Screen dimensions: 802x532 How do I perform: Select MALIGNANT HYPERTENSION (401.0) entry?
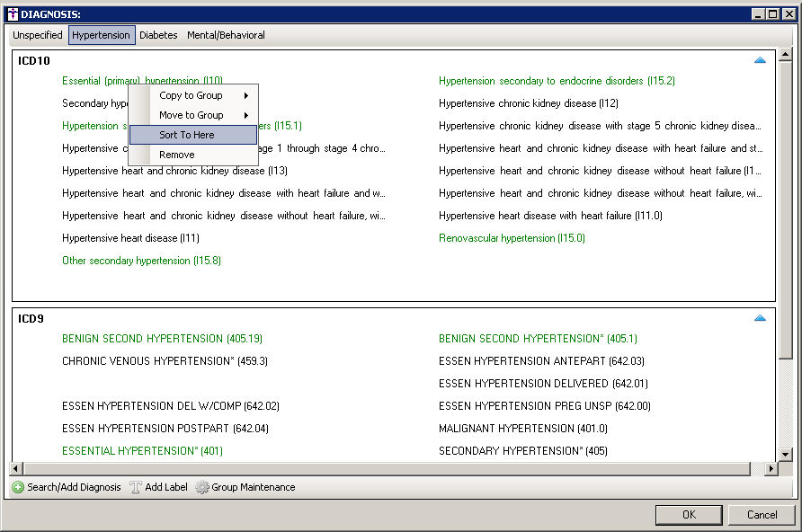522,429
